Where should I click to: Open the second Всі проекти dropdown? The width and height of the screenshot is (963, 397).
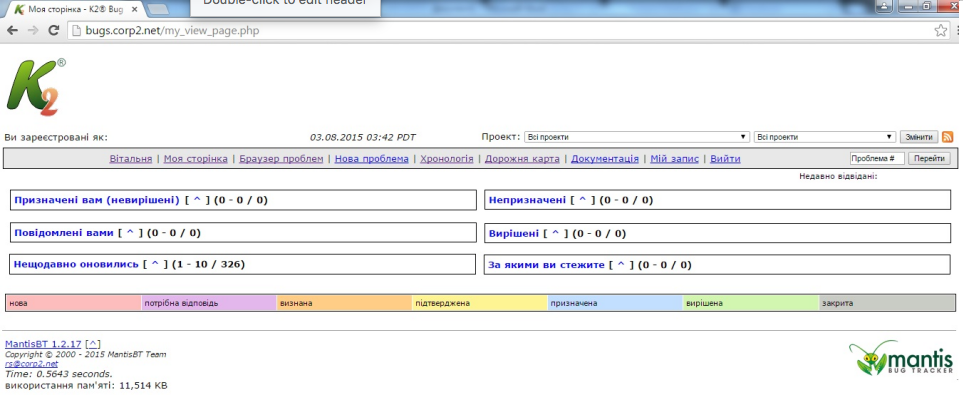825,137
